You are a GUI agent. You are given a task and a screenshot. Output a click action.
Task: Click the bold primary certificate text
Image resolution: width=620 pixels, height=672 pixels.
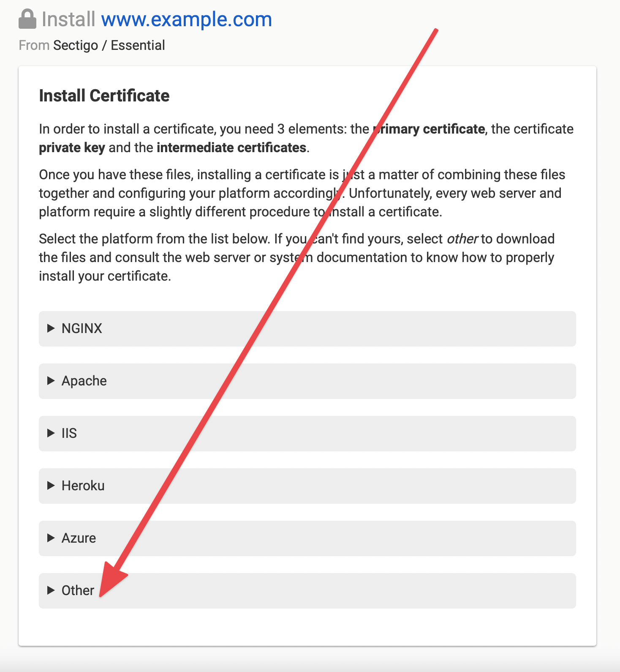tap(429, 129)
